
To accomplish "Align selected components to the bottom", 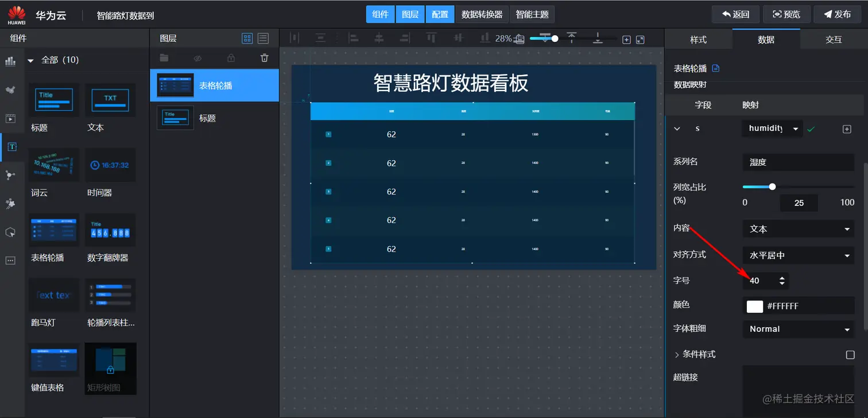I will click(485, 38).
